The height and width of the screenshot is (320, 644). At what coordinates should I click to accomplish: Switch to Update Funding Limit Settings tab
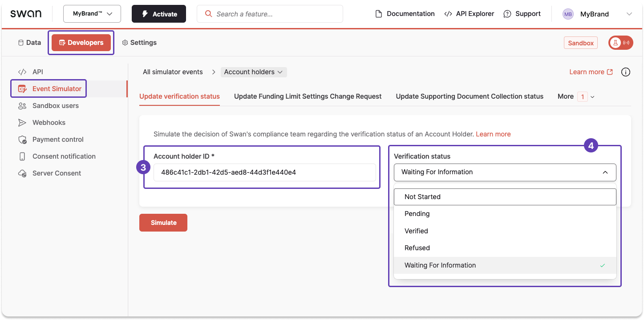308,96
